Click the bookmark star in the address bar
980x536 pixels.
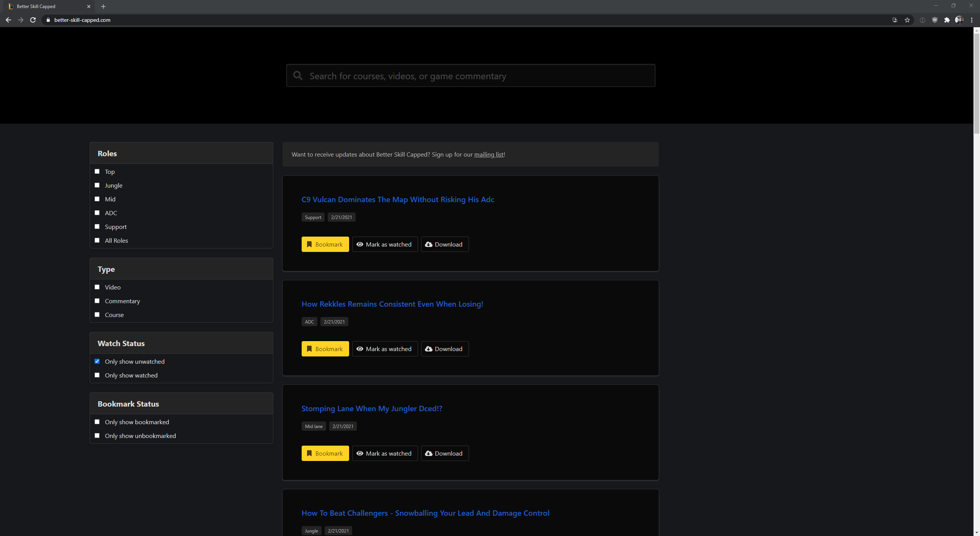(907, 20)
